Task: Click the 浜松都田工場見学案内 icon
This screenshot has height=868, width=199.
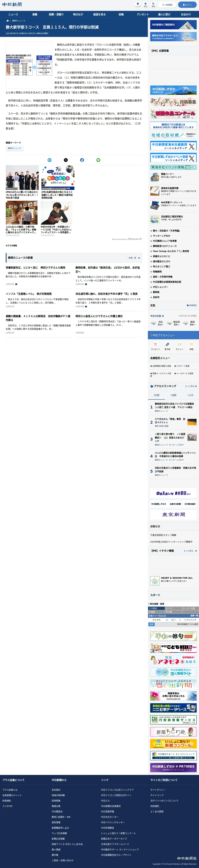Action: (x=155, y=219)
